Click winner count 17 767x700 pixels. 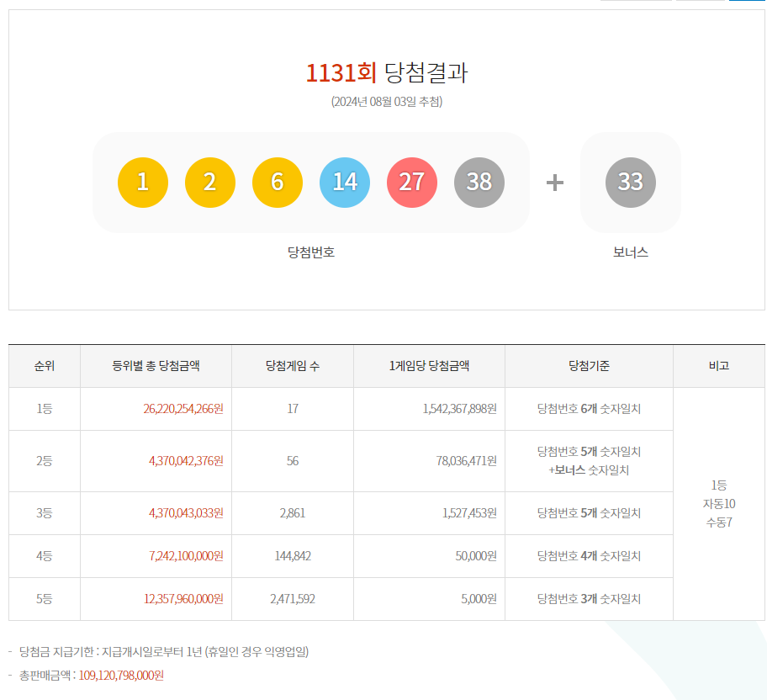pos(293,409)
